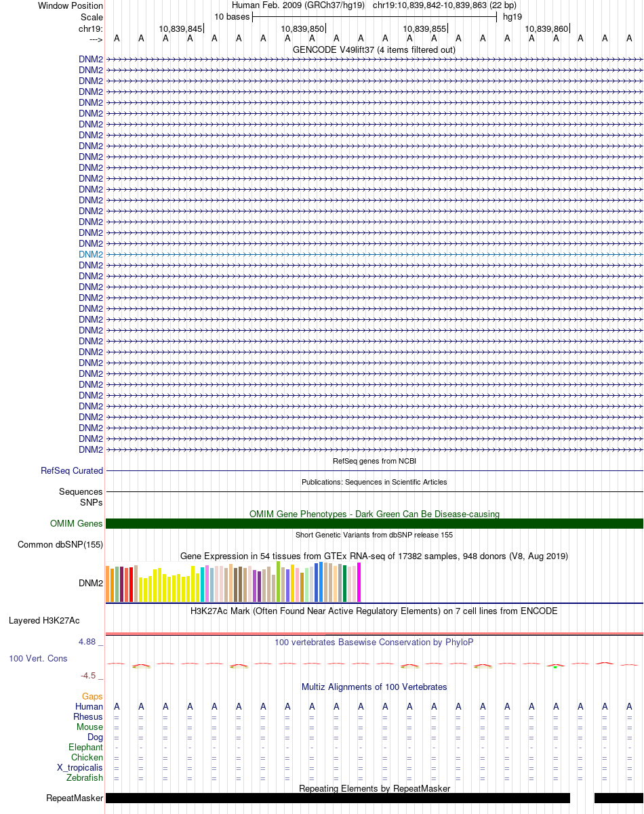Click the RepeatMasker track label
The width and height of the screenshot is (644, 814).
point(75,798)
